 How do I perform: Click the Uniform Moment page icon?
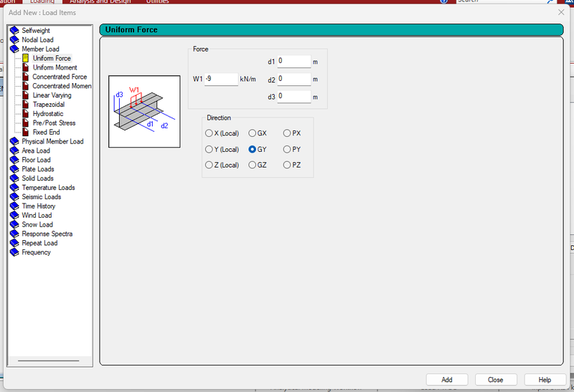pos(25,67)
